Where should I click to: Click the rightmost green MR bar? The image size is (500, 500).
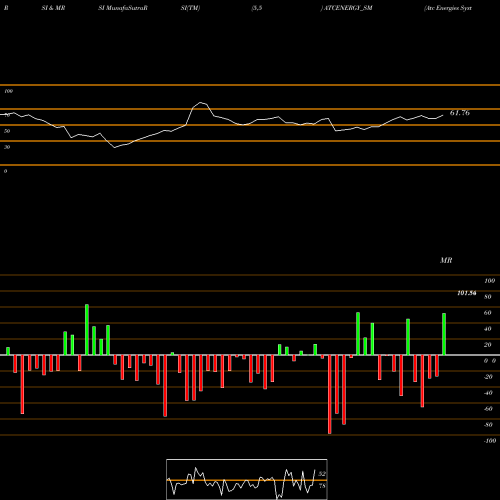tap(444, 334)
